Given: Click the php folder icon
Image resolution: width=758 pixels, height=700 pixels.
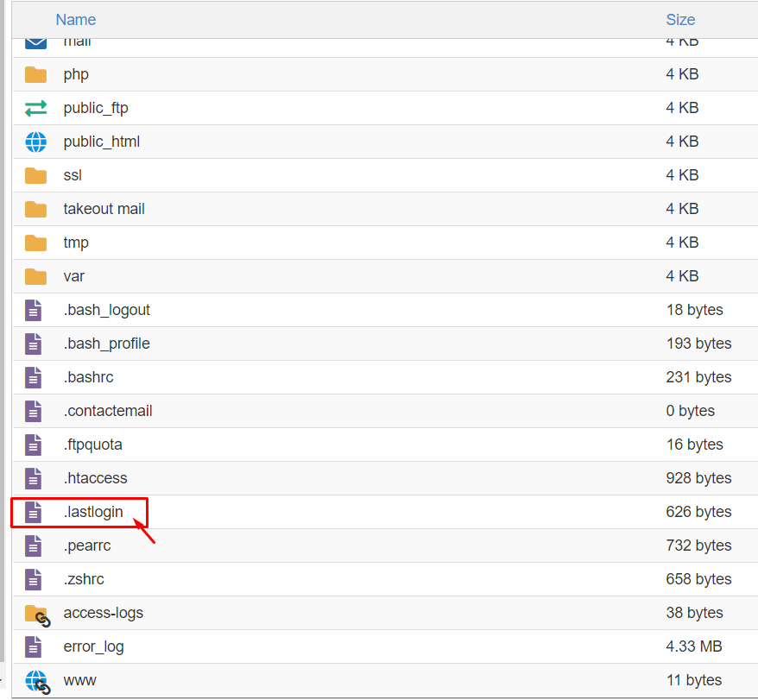Looking at the screenshot, I should (35, 74).
